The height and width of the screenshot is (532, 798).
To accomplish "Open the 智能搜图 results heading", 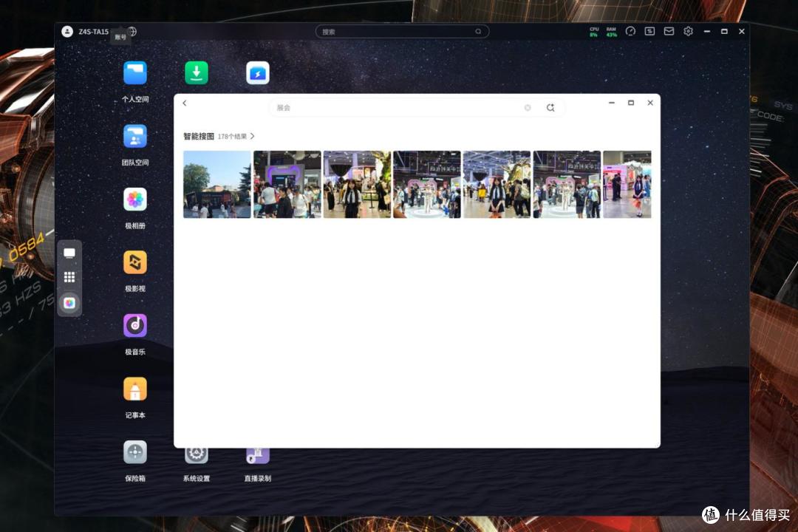I will (x=199, y=137).
